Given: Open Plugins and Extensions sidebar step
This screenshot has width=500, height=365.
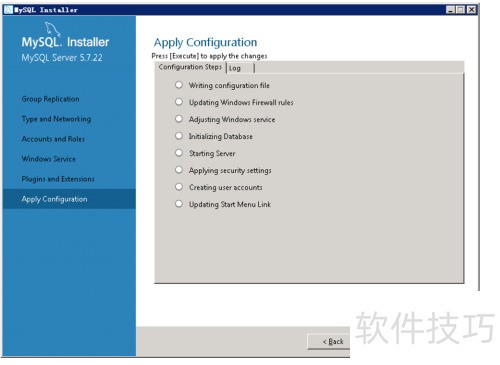Looking at the screenshot, I should [x=58, y=179].
